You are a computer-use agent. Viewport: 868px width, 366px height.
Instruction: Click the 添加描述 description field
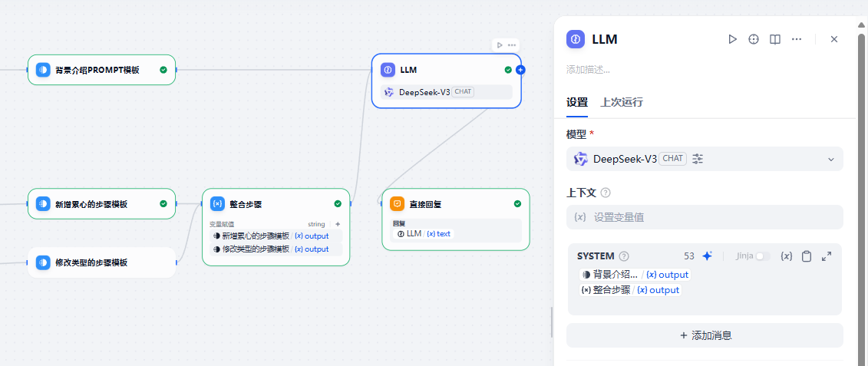click(x=589, y=70)
